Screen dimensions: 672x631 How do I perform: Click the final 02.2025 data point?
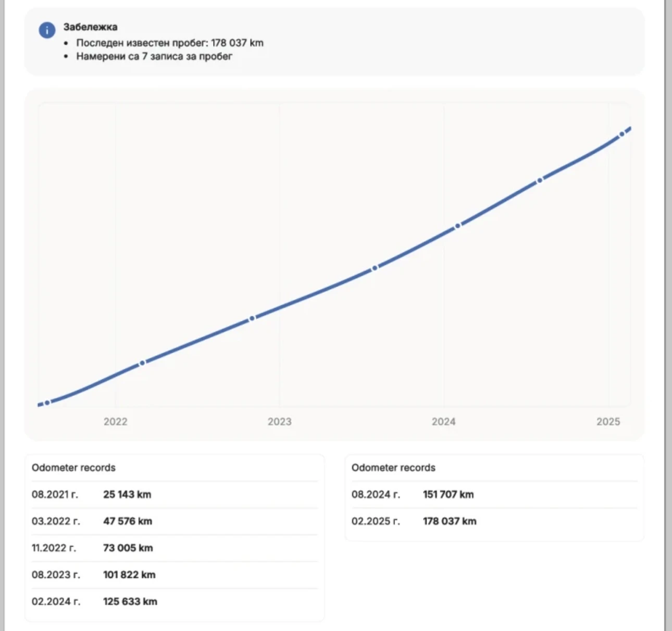click(621, 134)
